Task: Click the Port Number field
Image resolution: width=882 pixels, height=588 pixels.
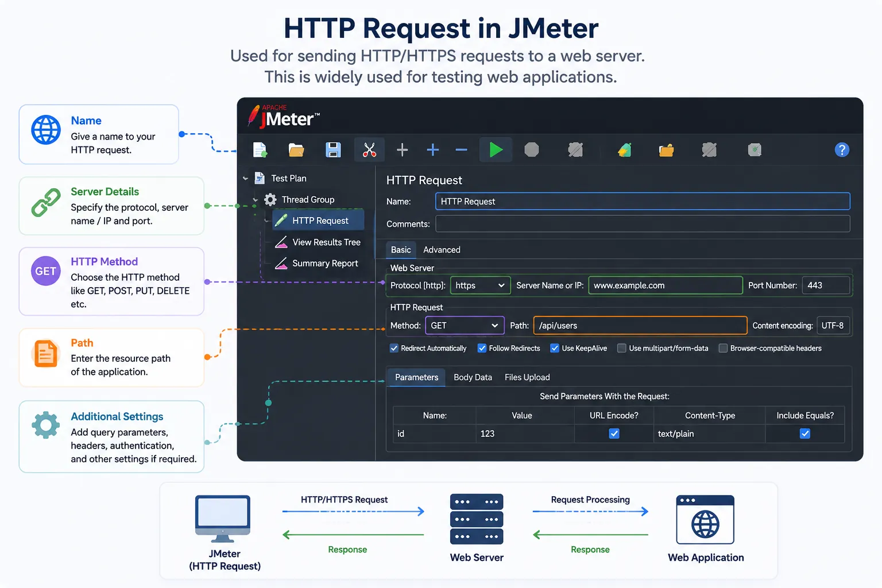Action: pos(826,285)
